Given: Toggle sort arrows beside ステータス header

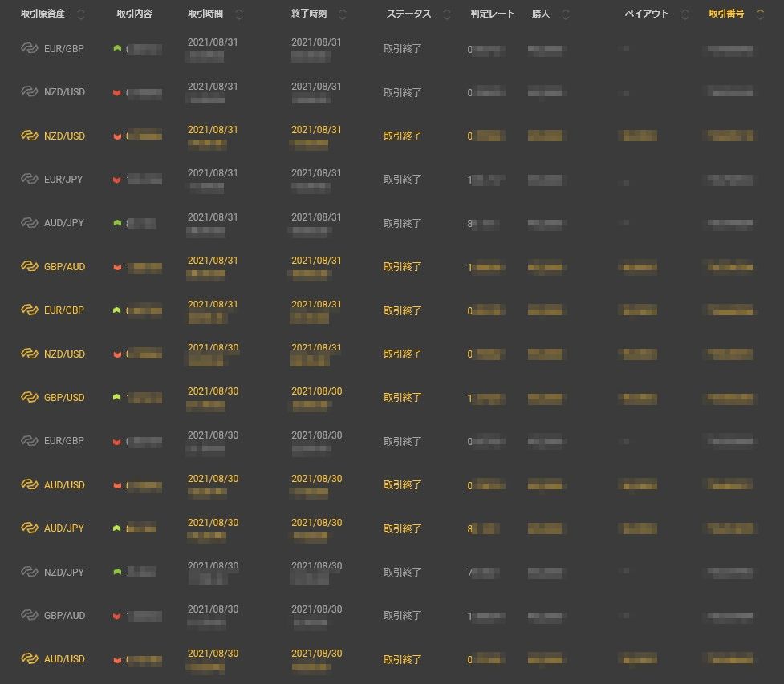Looking at the screenshot, I should pos(446,14).
